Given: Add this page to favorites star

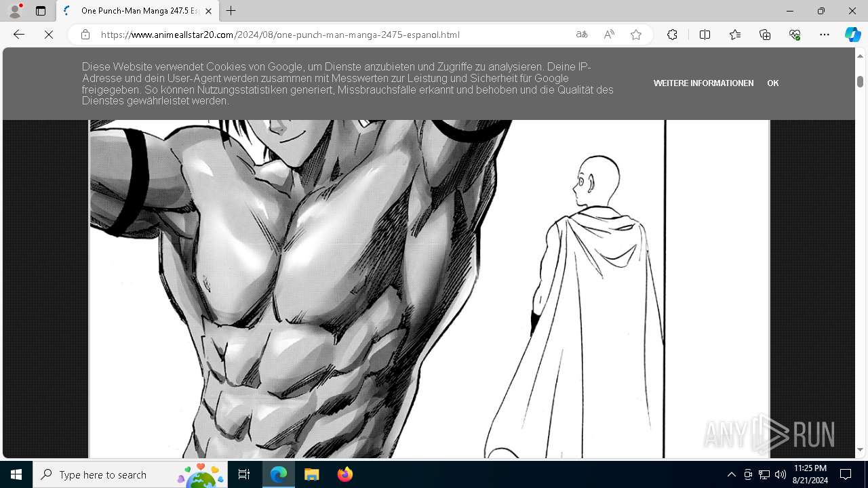Looking at the screenshot, I should coord(636,35).
